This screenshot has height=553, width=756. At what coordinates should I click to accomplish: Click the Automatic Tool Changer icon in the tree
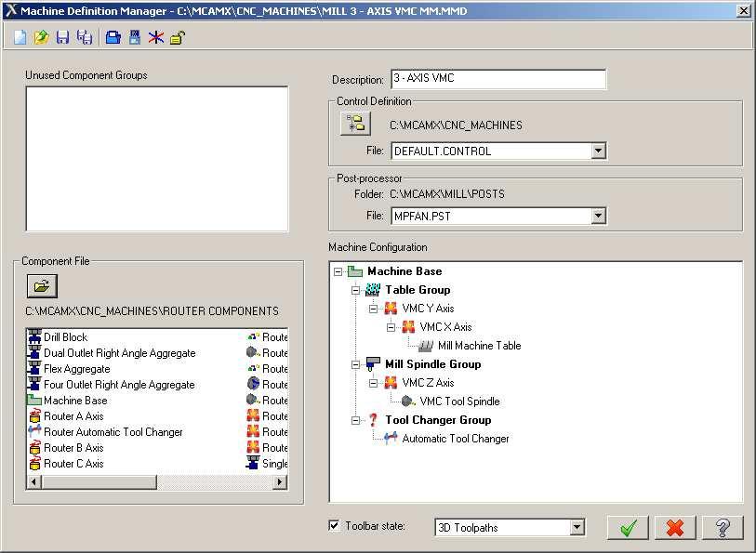click(x=391, y=439)
